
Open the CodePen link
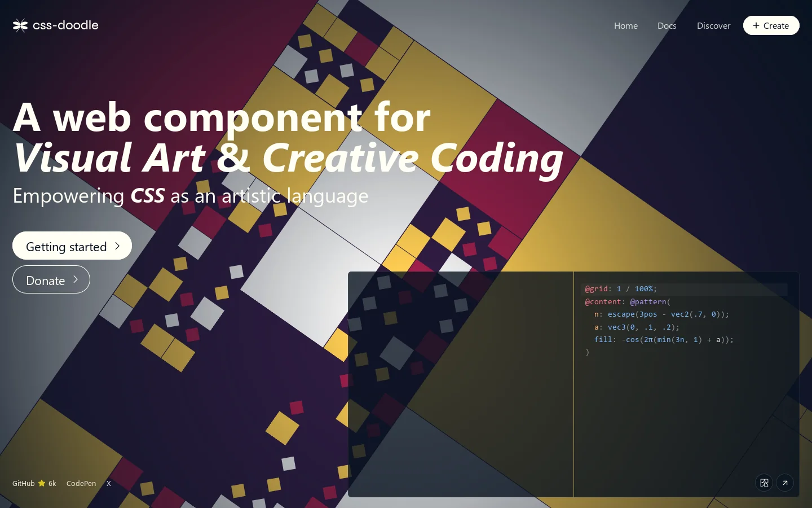click(81, 483)
